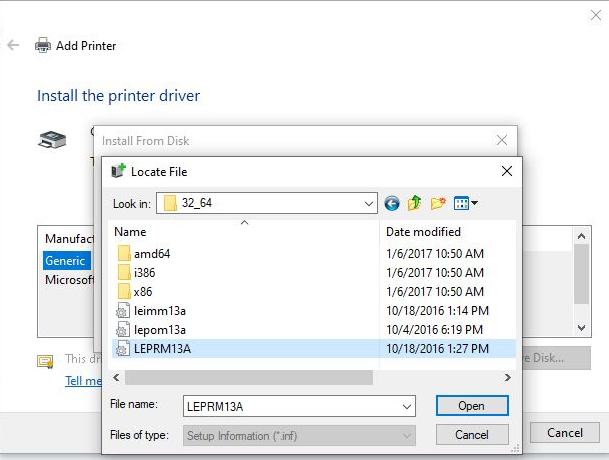The height and width of the screenshot is (460, 609).
Task: Click the printer list scroll up arrow
Action: click(581, 236)
